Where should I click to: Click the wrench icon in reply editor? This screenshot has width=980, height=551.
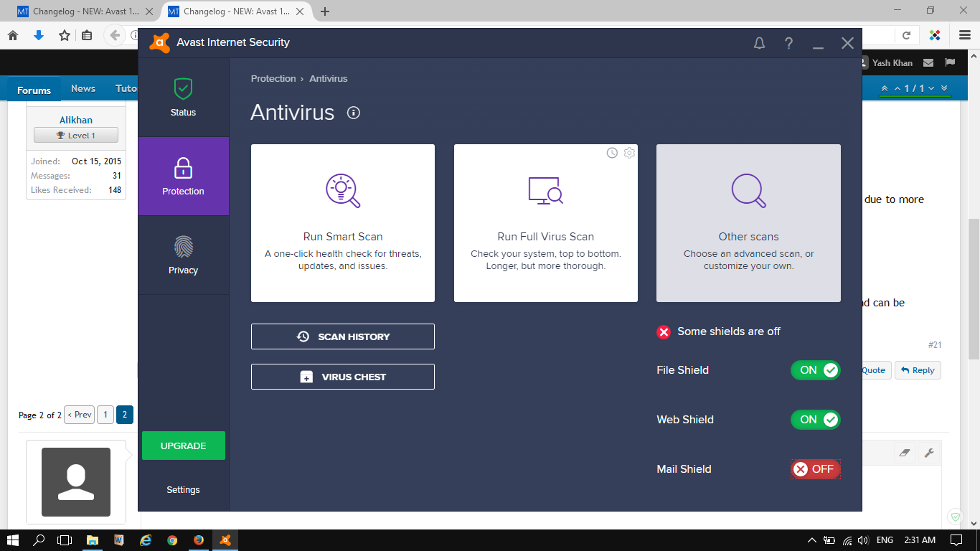click(x=929, y=453)
